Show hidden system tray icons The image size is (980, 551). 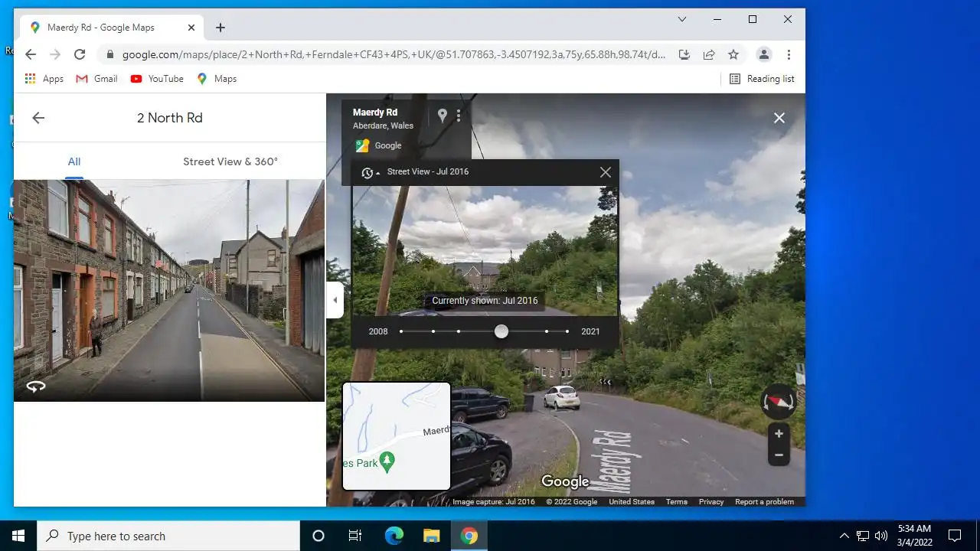(844, 536)
